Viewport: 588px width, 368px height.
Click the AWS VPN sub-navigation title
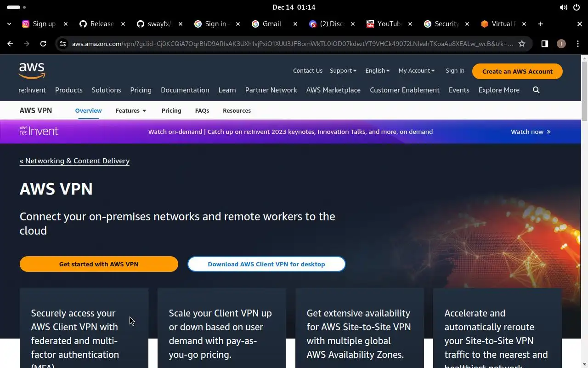point(36,111)
